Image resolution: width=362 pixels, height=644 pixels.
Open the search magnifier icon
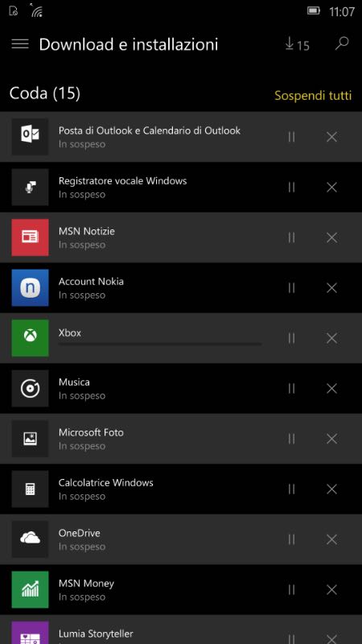click(341, 43)
